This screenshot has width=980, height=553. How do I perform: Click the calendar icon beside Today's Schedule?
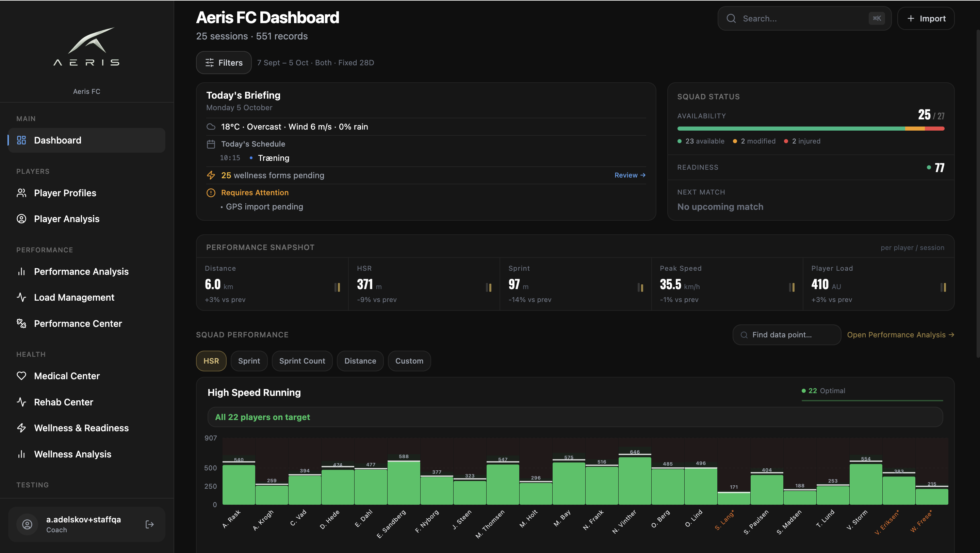tap(211, 144)
